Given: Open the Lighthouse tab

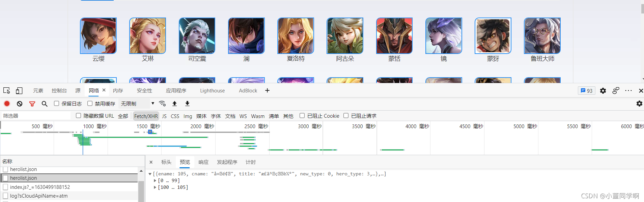Looking at the screenshot, I should click(213, 91).
